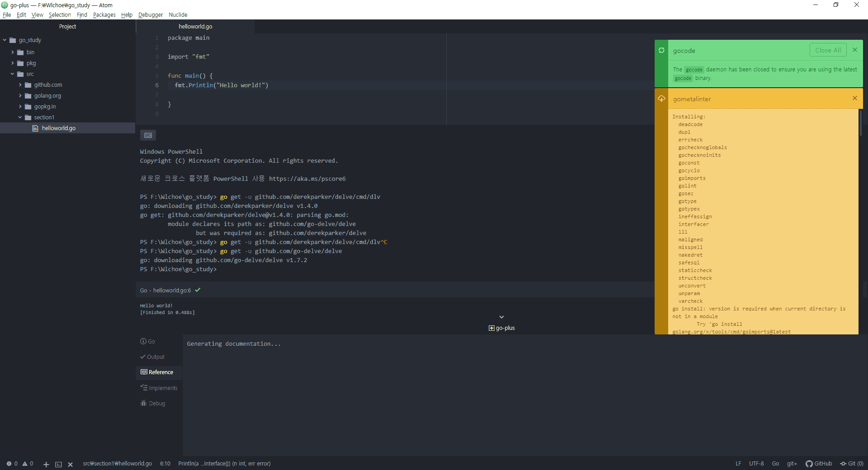Close all terminals with the X icon in status bar
This screenshot has width=868, height=470.
click(70, 464)
